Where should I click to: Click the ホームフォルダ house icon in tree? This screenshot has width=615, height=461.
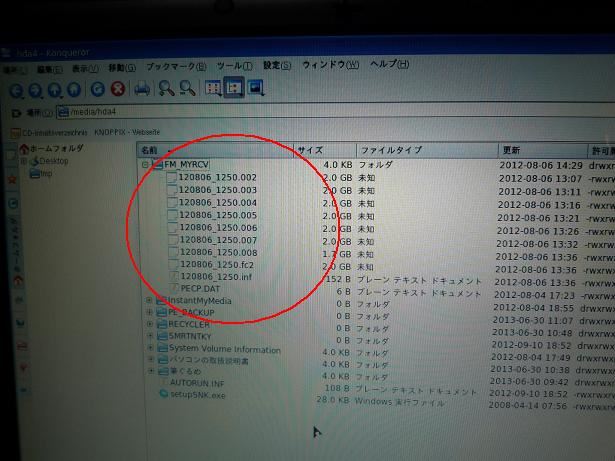click(24, 149)
